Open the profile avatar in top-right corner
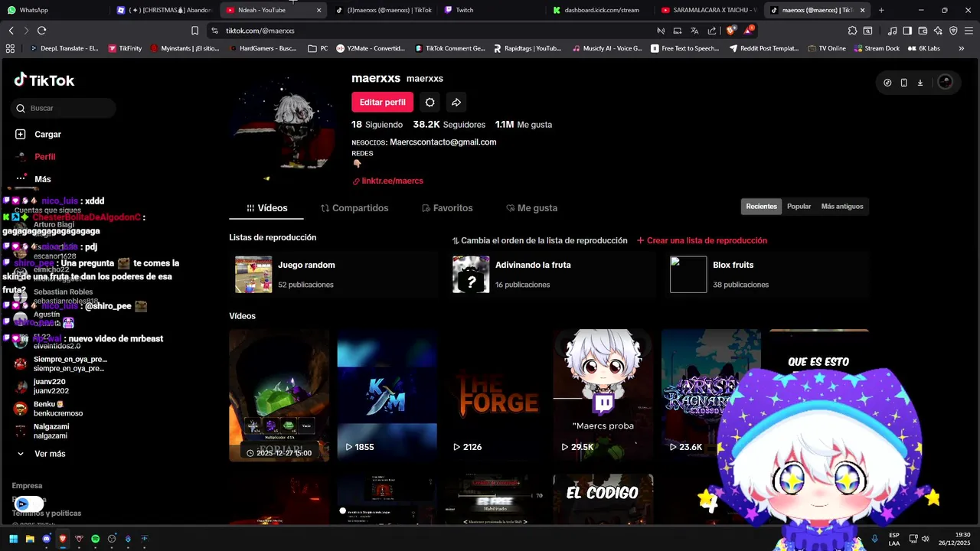The image size is (980, 551). pyautogui.click(x=945, y=83)
